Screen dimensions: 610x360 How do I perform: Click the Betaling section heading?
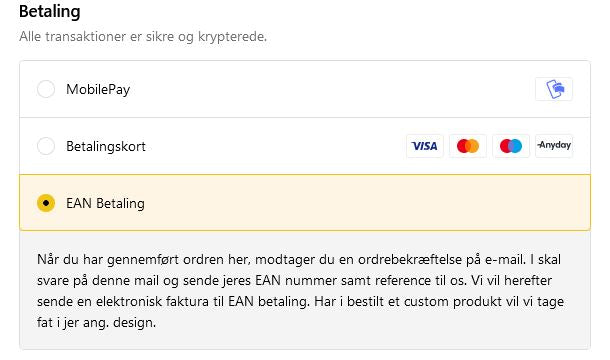(50, 11)
